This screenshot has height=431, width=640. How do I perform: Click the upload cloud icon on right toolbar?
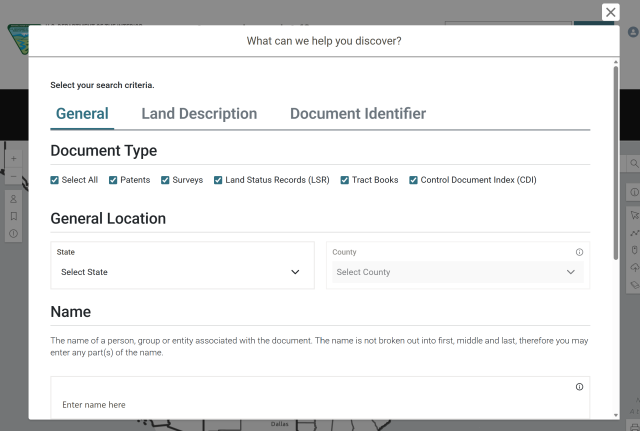click(x=635, y=267)
